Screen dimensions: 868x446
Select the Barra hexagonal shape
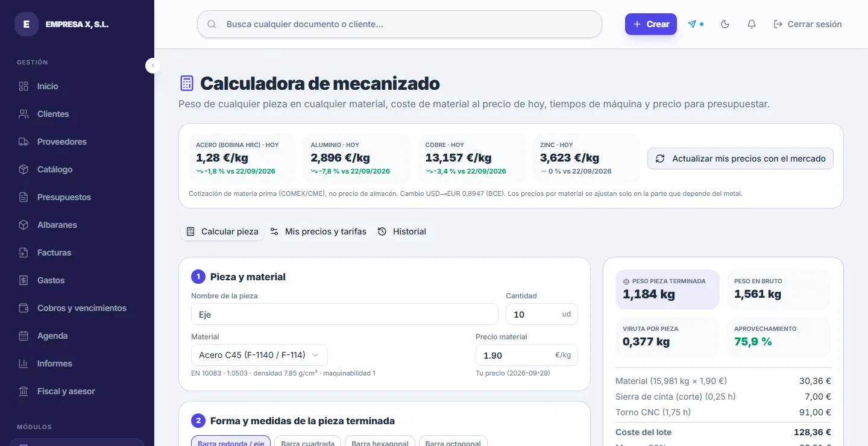380,442
